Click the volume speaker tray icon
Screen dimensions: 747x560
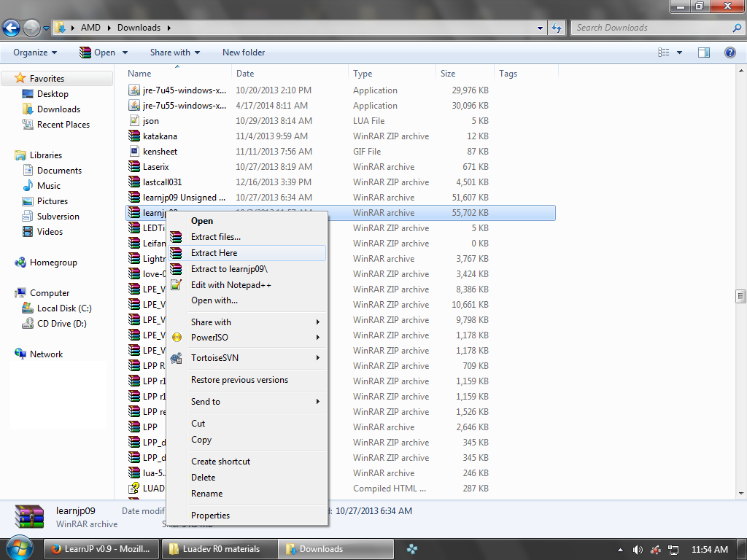coord(638,550)
